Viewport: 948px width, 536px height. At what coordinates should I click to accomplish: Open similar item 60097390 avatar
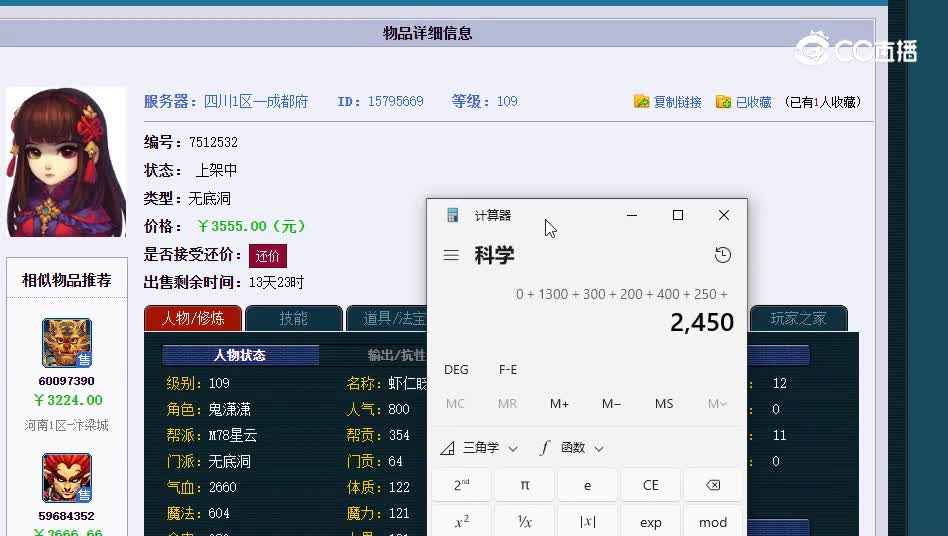(x=67, y=343)
